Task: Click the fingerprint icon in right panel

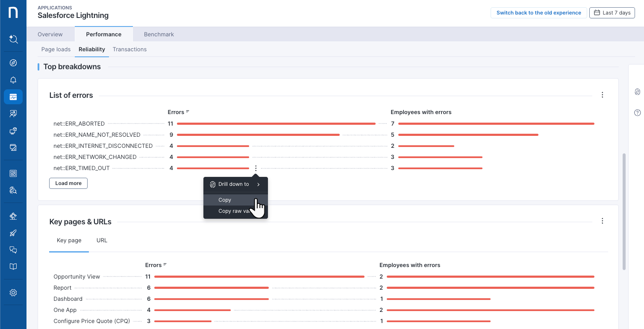Action: (637, 91)
